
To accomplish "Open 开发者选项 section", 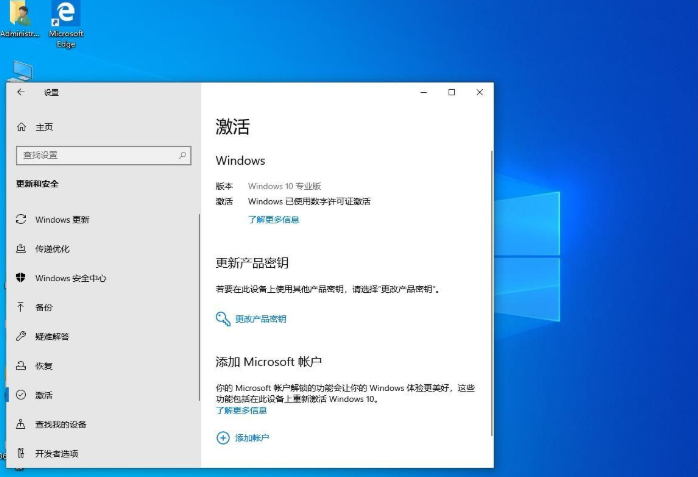I will [x=57, y=454].
